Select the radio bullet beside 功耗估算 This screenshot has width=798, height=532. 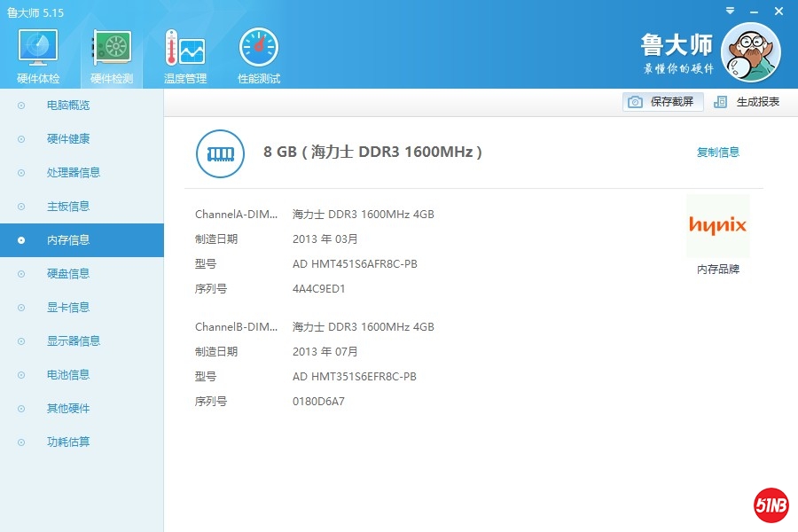20,442
